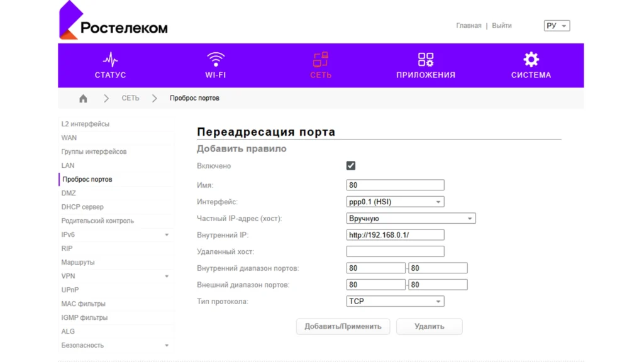
Task: Open WAN in sidebar
Action: (x=69, y=138)
